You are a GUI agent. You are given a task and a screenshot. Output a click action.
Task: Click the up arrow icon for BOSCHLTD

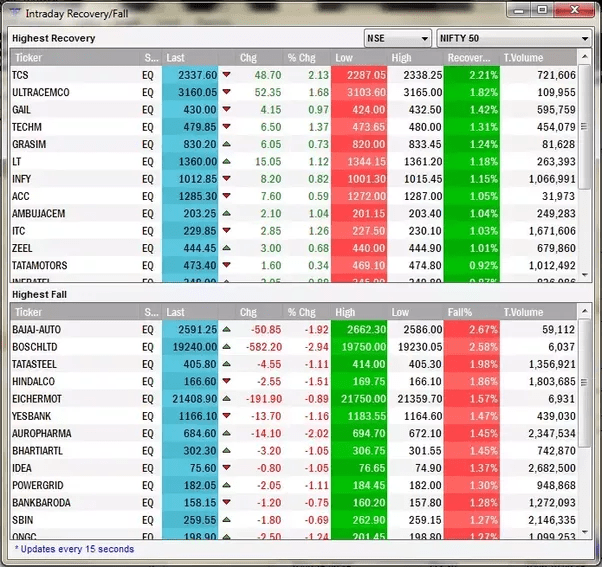[227, 347]
